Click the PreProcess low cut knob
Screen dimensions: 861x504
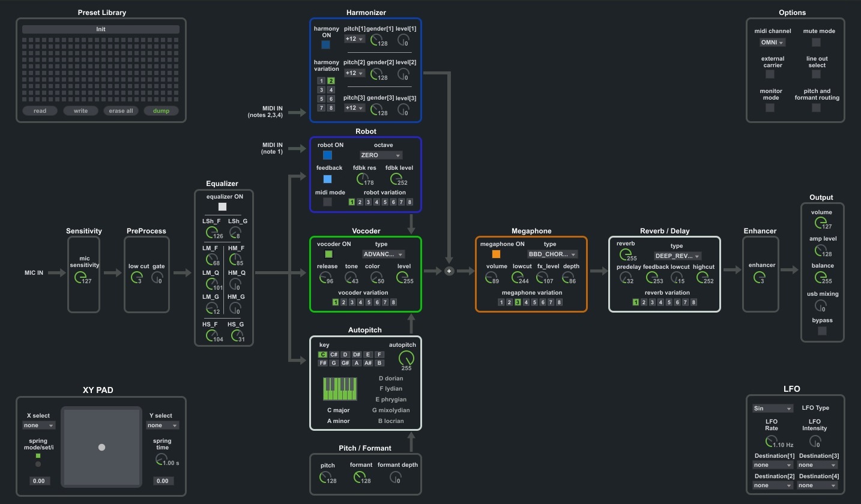click(x=137, y=277)
